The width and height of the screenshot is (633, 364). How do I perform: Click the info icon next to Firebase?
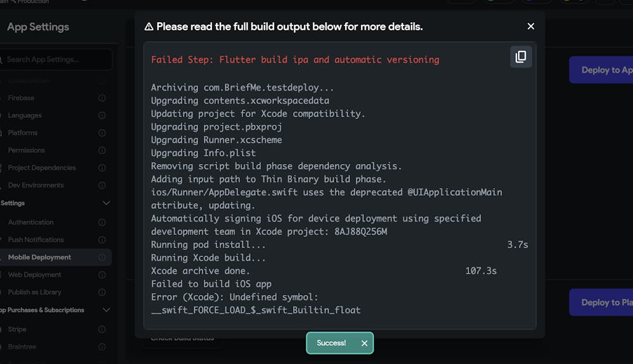102,98
